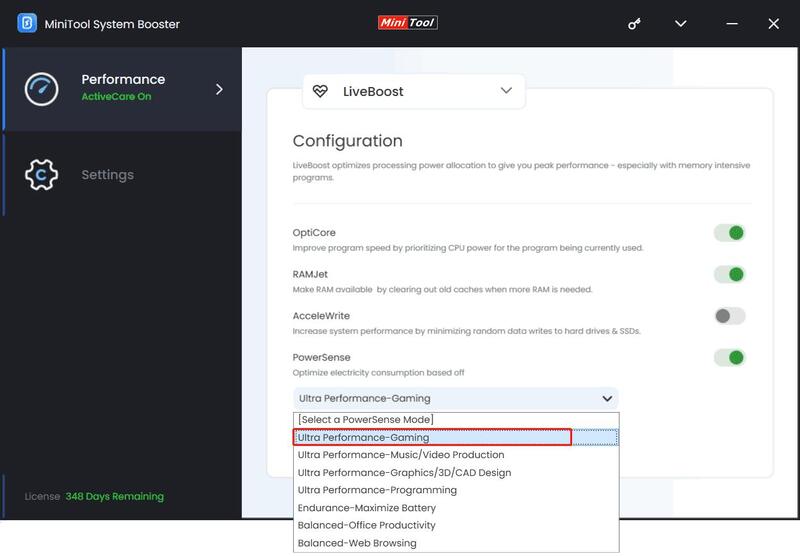Screen dimensions: 800x556
Task: Expand the Performance sidebar arrow
Action: pyautogui.click(x=219, y=89)
